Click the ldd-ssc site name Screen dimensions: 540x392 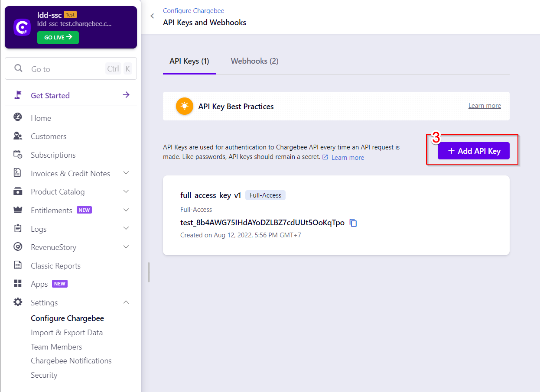point(49,14)
